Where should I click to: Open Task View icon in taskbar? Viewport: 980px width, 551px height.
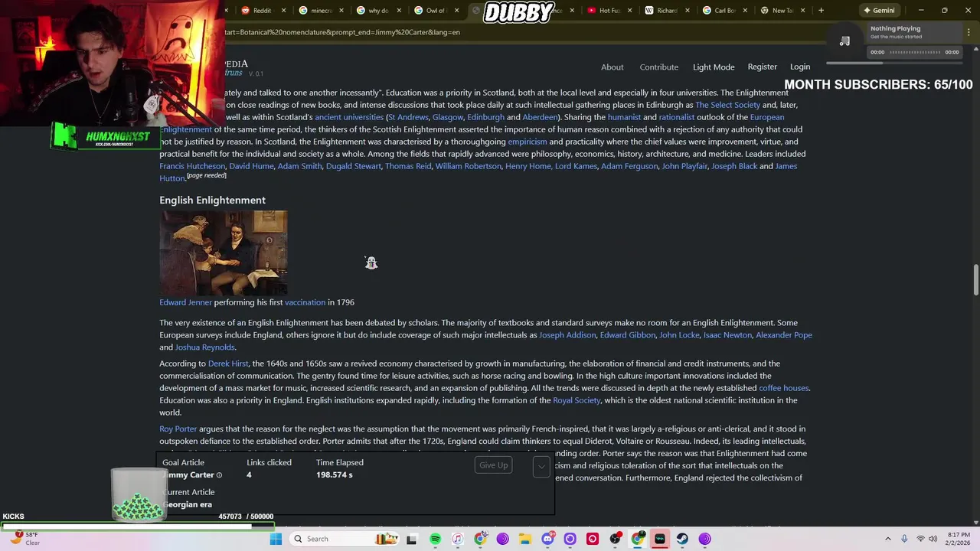point(411,539)
